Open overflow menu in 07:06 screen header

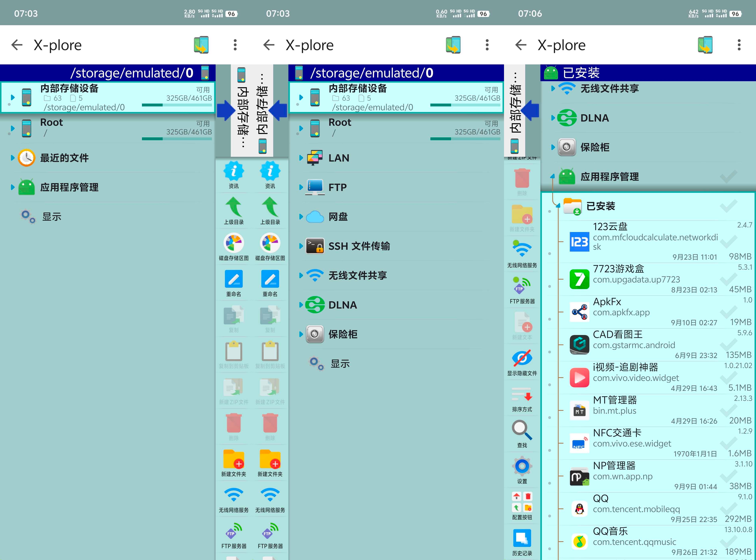pyautogui.click(x=739, y=45)
